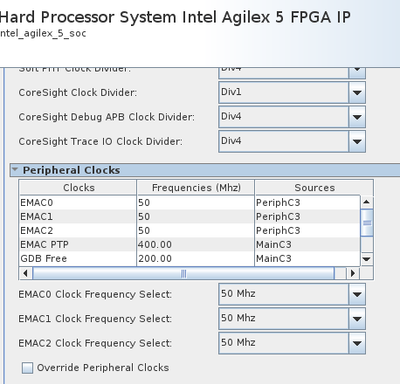Open CoreSight Clock Divider dropdown
This screenshot has height=384, width=400.
click(x=292, y=93)
